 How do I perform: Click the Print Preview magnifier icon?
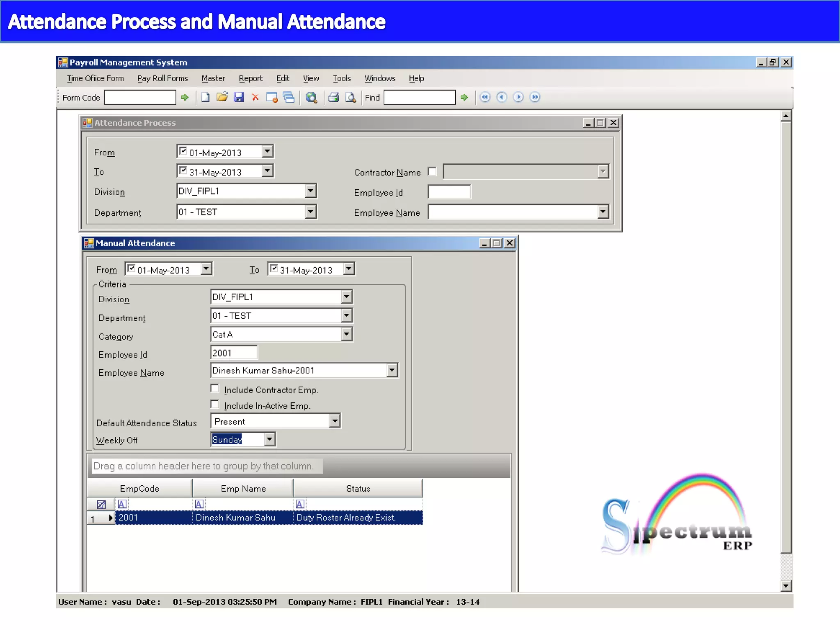click(350, 97)
